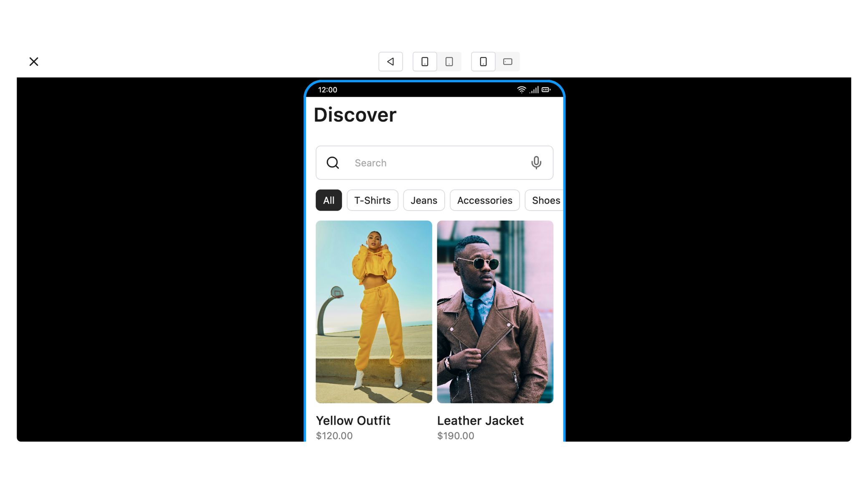Click the Yellow Outfit product thumbnail
This screenshot has width=868, height=488.
[x=374, y=312]
